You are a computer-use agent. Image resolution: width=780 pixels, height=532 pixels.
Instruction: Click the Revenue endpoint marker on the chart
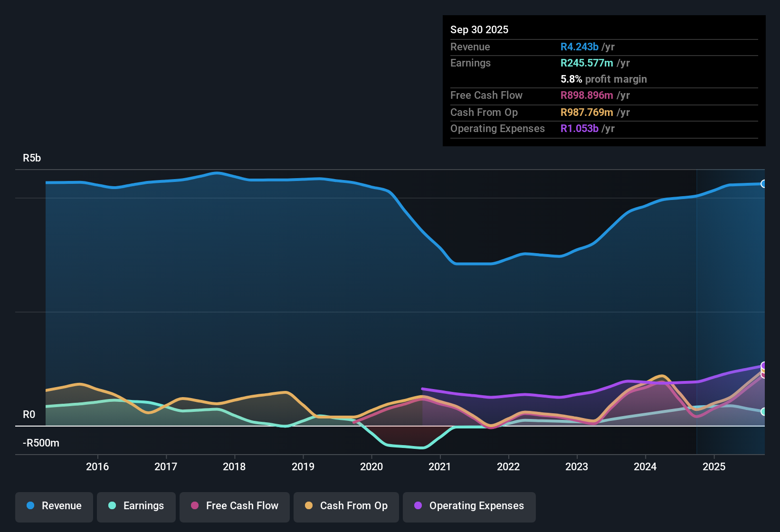764,183
